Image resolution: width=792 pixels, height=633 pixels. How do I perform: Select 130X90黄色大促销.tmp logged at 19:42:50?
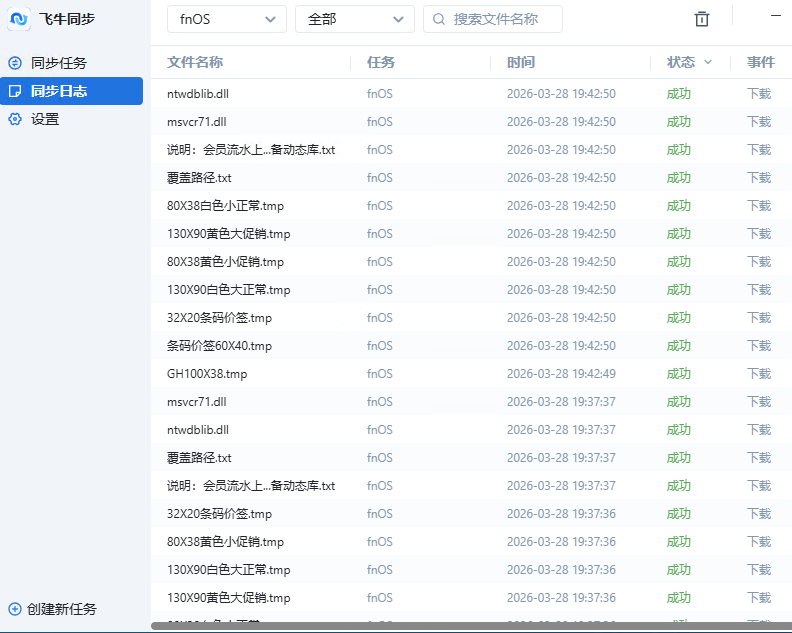pos(229,234)
